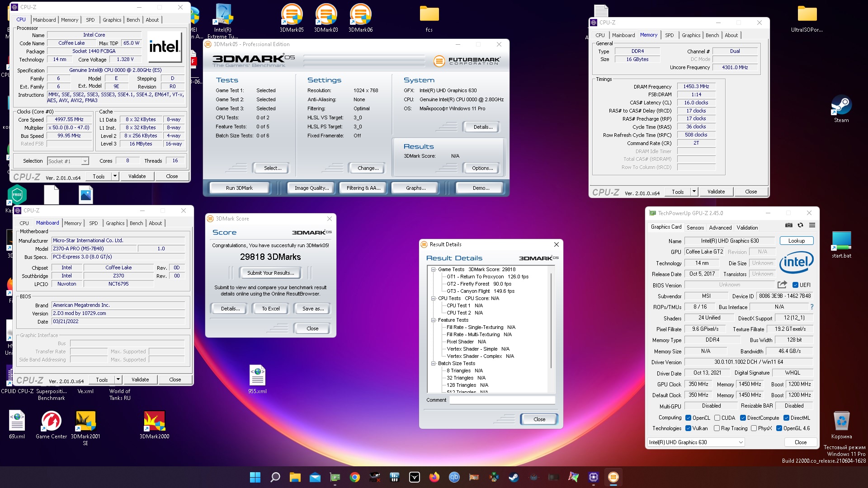
Task: Switch to the Advanced tab in GPU-Z
Action: [x=720, y=228]
